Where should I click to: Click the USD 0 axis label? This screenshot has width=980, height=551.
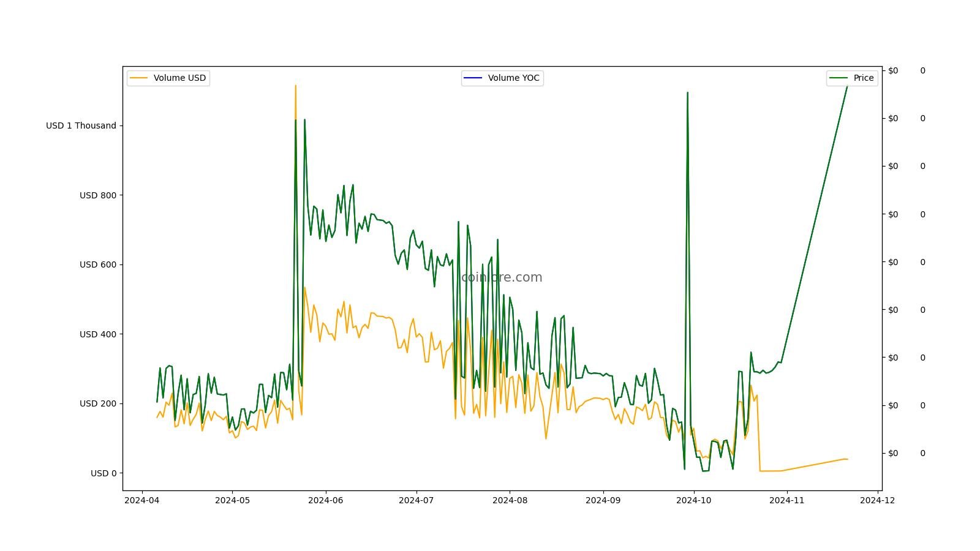pos(104,473)
